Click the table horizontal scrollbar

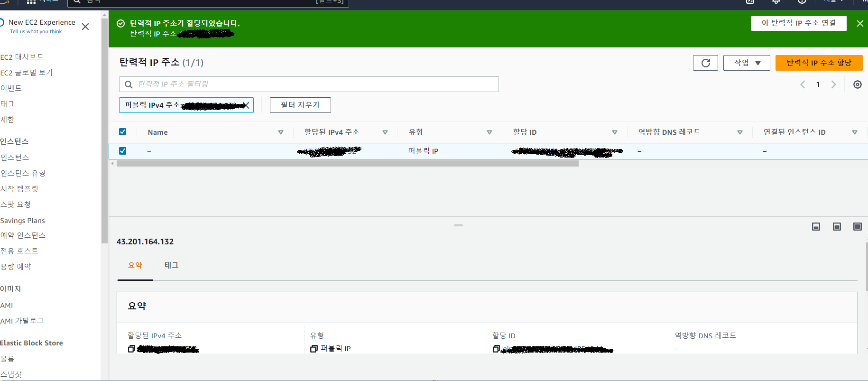348,163
